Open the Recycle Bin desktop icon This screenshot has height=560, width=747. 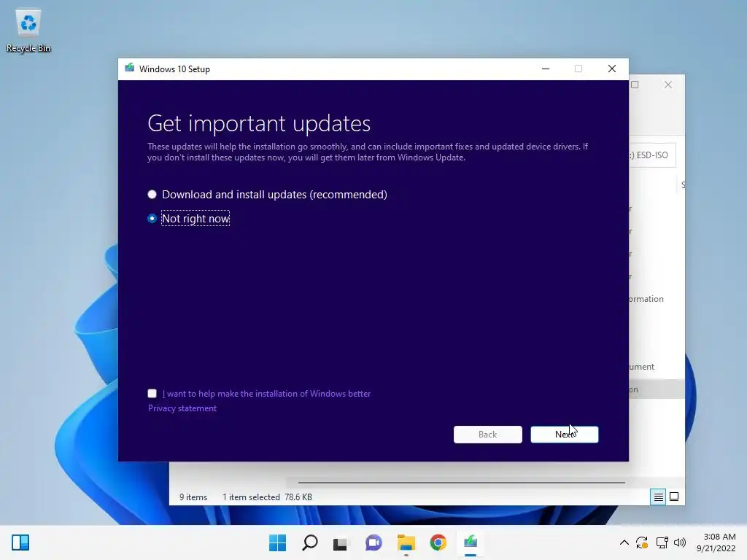pyautogui.click(x=28, y=31)
